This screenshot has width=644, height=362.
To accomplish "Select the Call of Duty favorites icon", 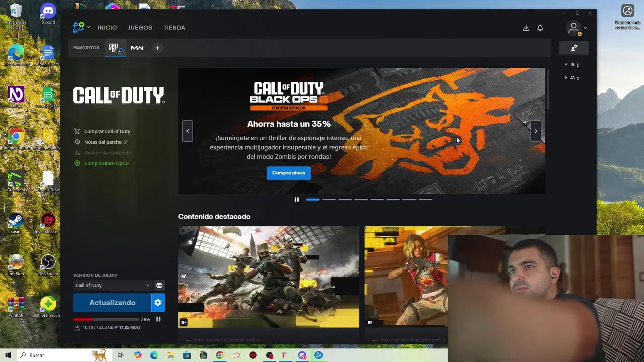I will pos(115,48).
